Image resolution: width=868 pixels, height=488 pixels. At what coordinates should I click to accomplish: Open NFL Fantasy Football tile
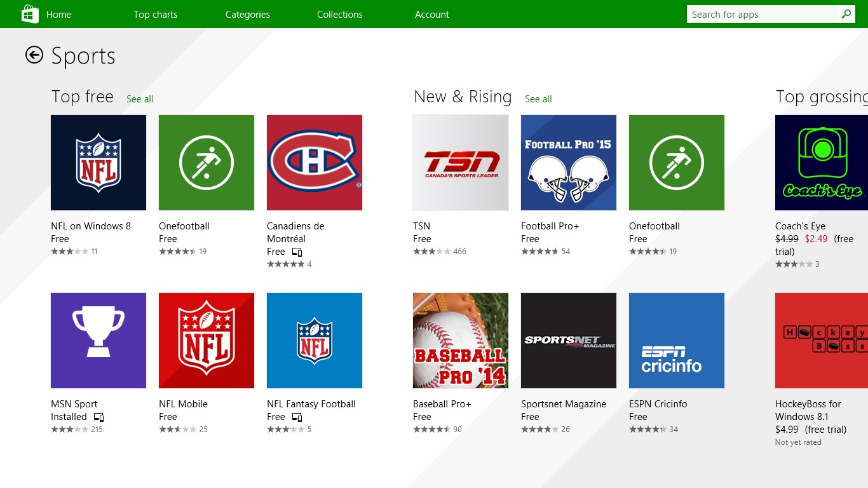pyautogui.click(x=315, y=341)
